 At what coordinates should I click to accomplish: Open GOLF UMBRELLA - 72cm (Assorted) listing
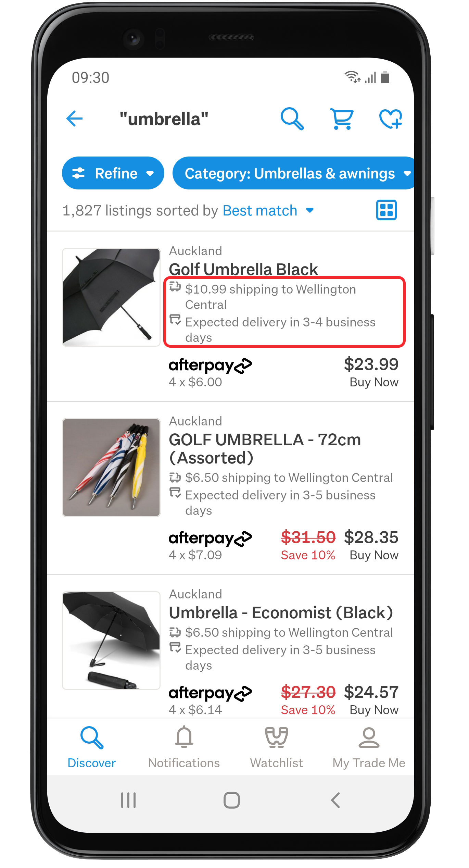click(265, 448)
